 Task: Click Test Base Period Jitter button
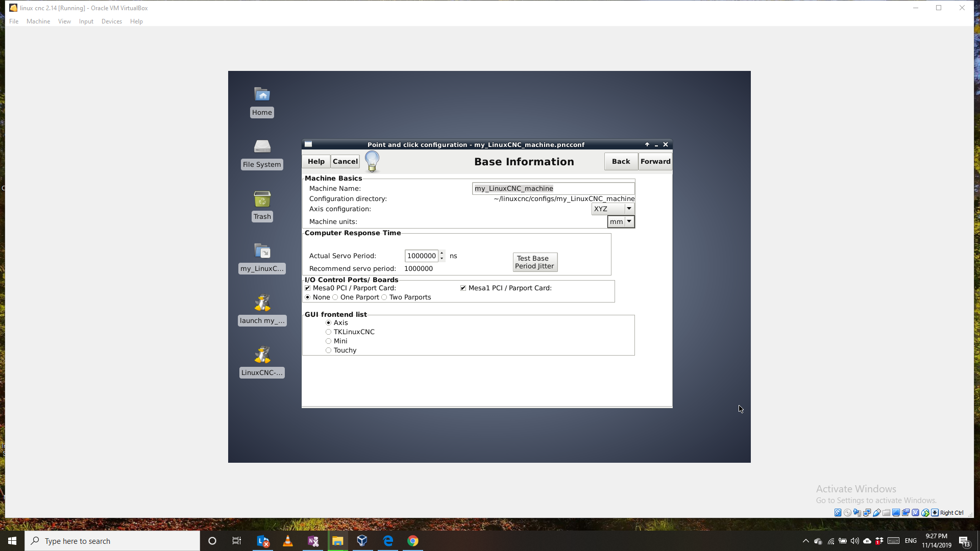[535, 262]
